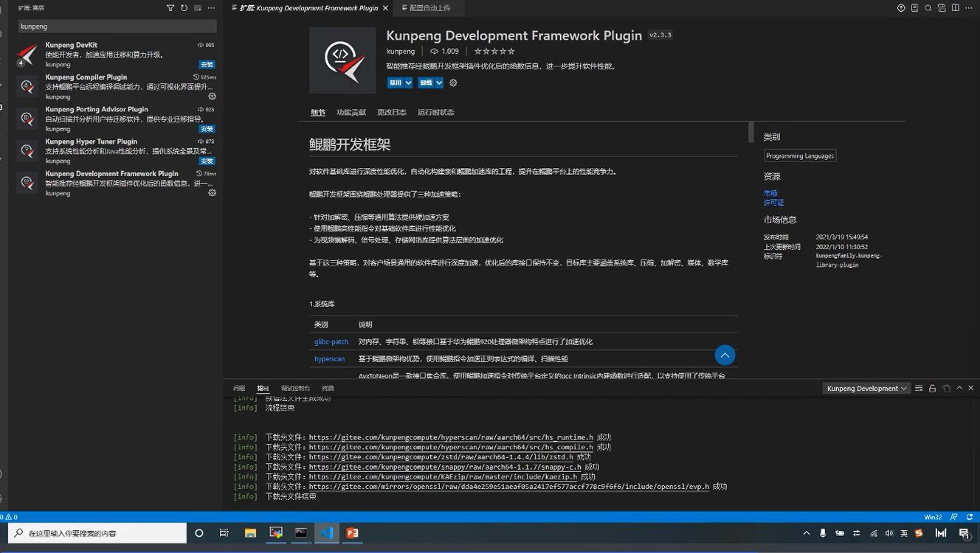
Task: Click the filter extensions funnel icon
Action: coord(170,8)
